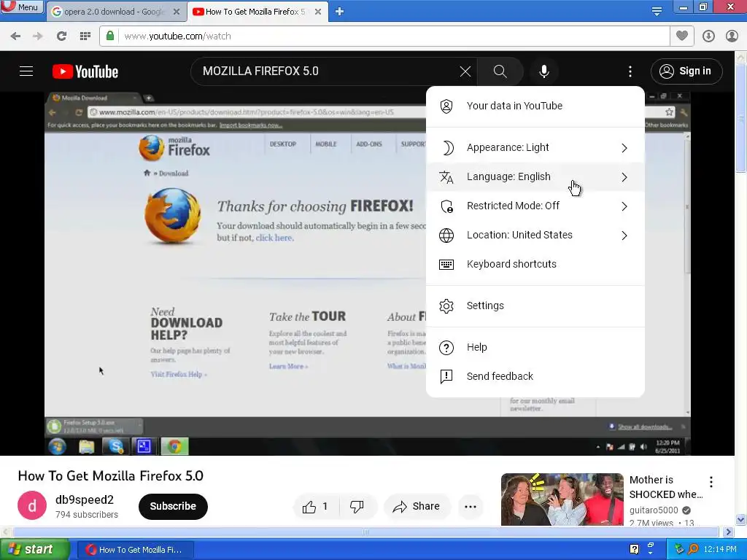Open the Opera tab list menu icon

657,11
